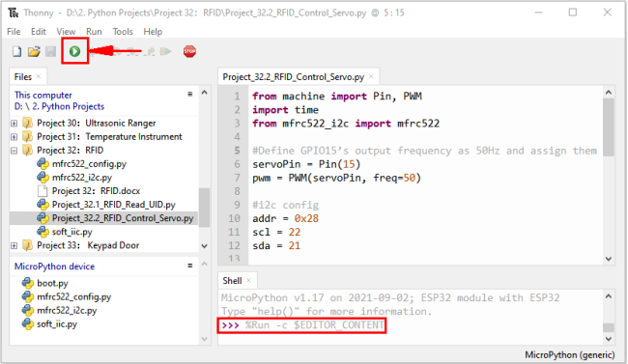Click This computer link

[x=43, y=96]
